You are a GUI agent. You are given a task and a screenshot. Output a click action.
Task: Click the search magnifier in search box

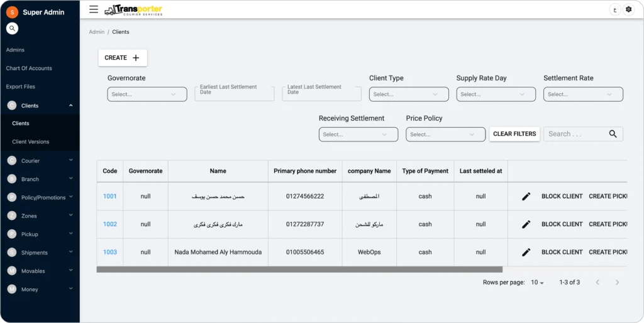(613, 134)
